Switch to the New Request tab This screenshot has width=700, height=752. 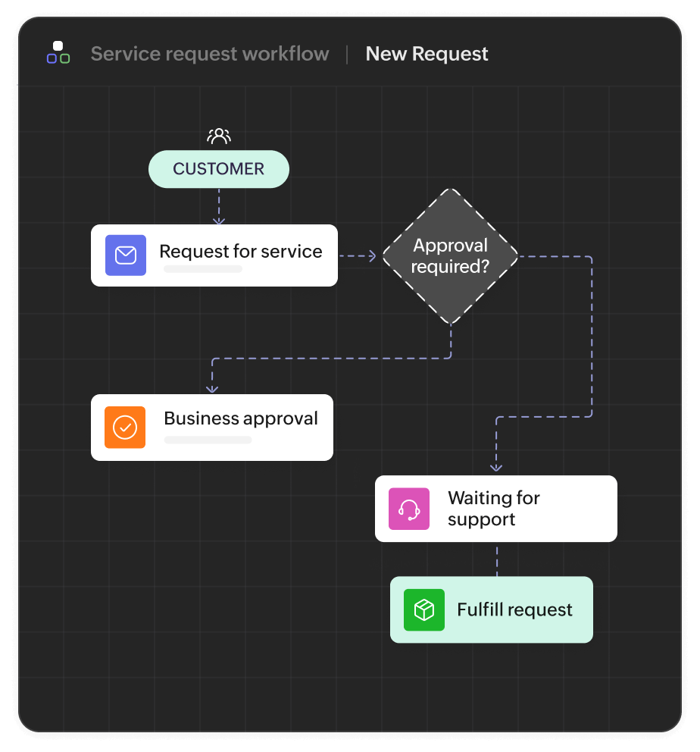coord(427,53)
